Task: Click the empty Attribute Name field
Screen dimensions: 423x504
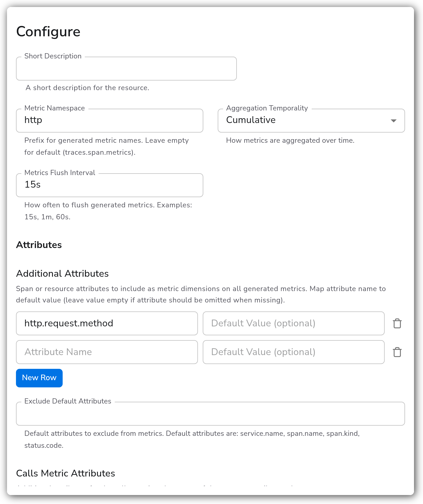Action: coord(107,352)
